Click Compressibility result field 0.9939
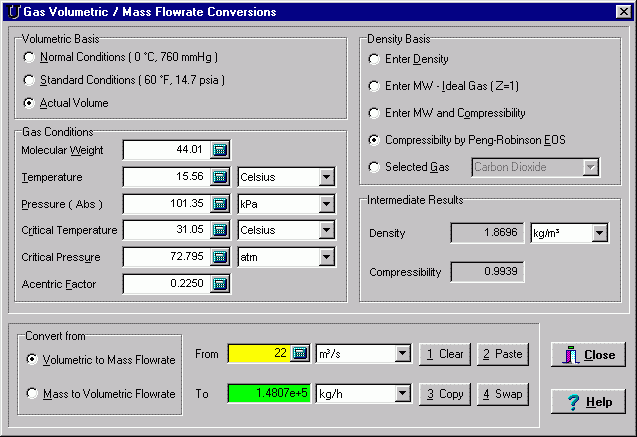Image resolution: width=637 pixels, height=437 pixels. tap(487, 272)
